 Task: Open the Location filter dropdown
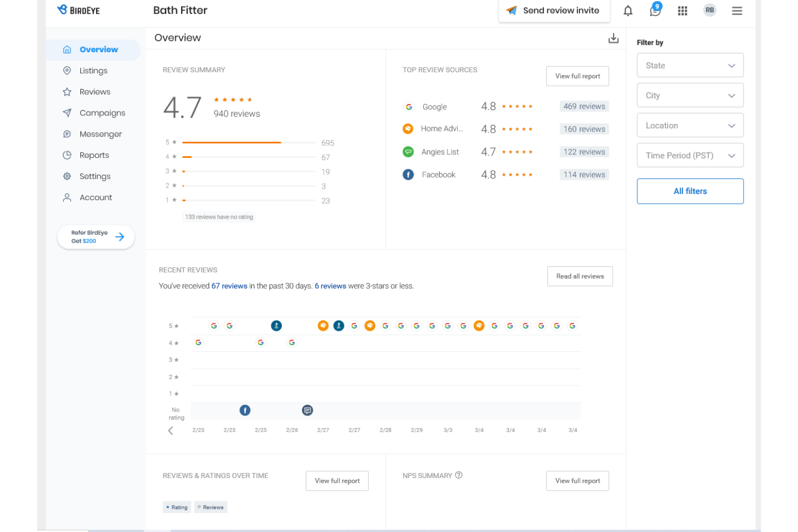[690, 126]
